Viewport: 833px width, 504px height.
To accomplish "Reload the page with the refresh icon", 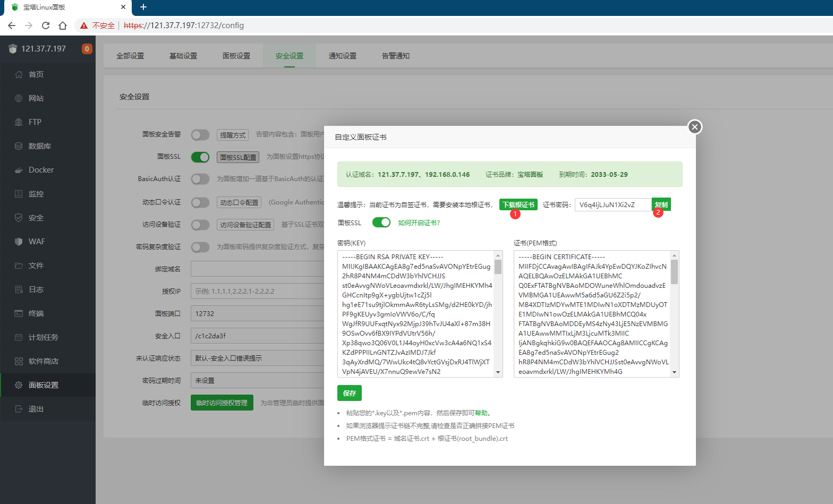I will (x=46, y=25).
